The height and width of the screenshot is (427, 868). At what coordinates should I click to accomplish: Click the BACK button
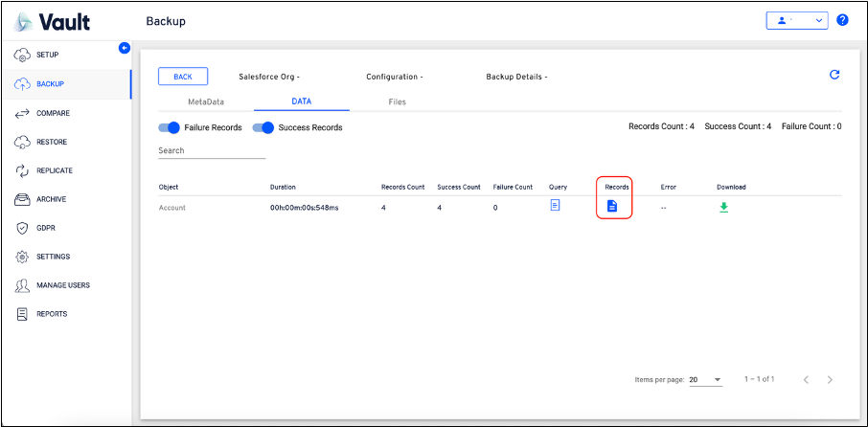(x=182, y=77)
